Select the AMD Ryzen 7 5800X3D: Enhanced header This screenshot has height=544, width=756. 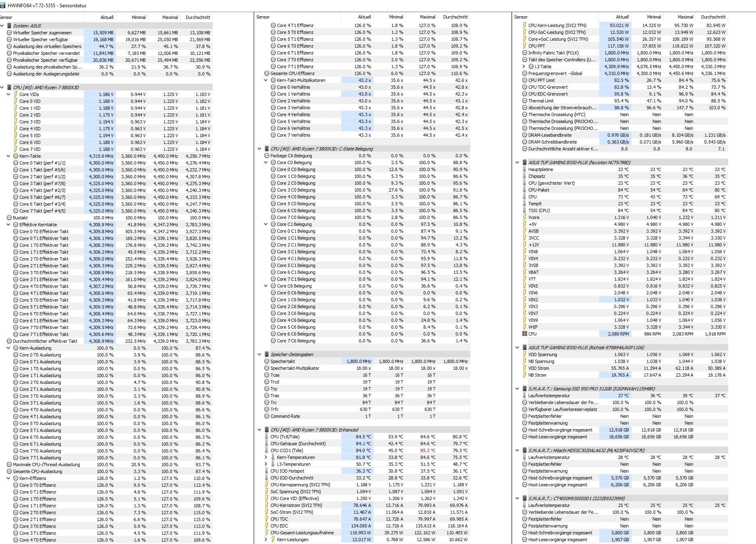coord(364,430)
